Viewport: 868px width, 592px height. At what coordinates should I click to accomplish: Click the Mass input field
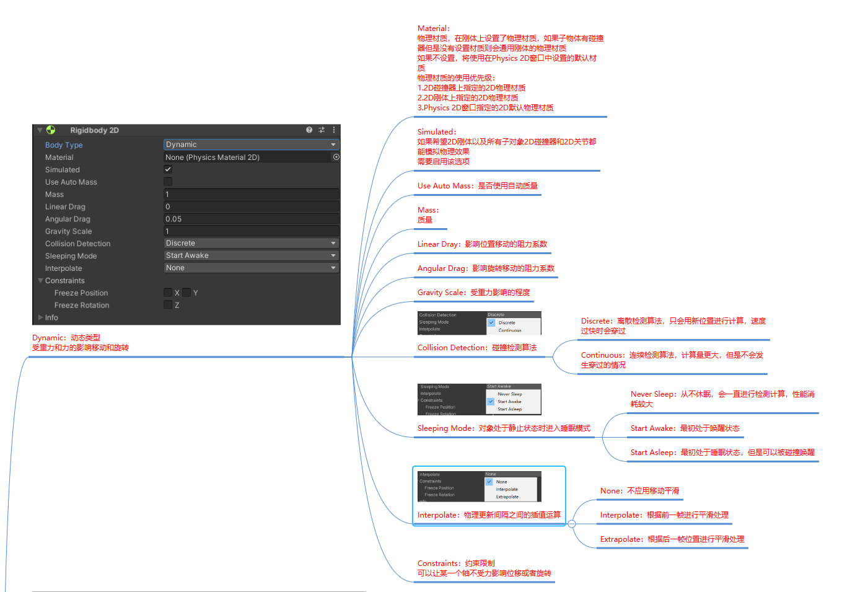[x=251, y=194]
